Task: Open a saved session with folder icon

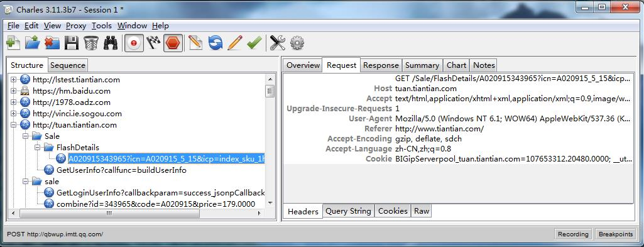Action: tap(32, 43)
